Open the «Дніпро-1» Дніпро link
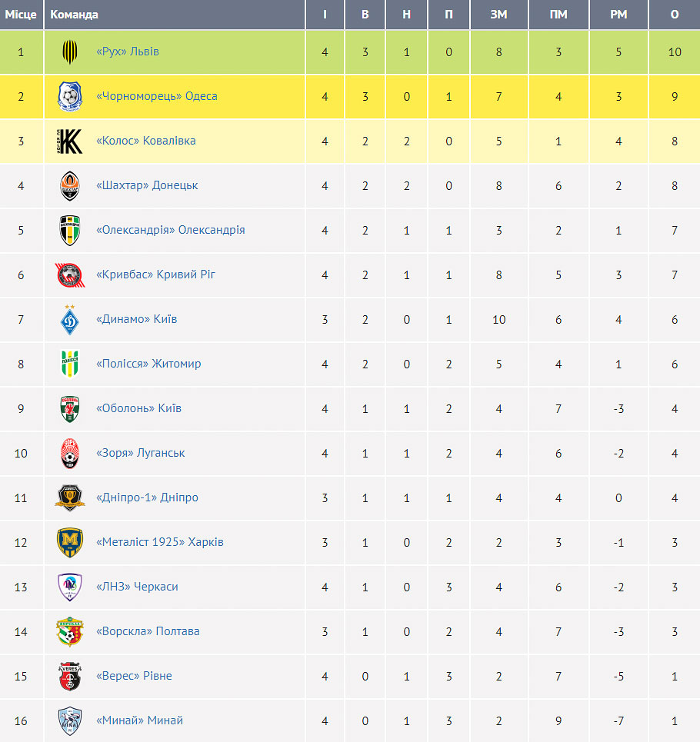Image resolution: width=700 pixels, height=742 pixels. click(147, 497)
